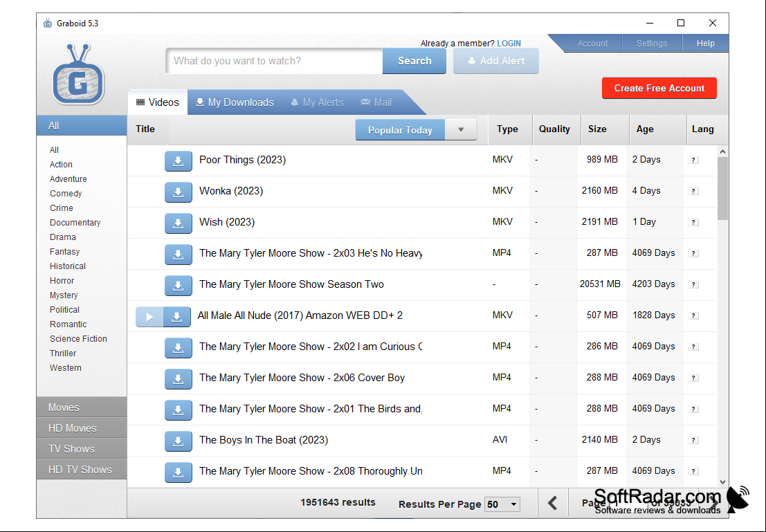The width and height of the screenshot is (766, 532).
Task: Download Wish (2023)
Action: (x=178, y=223)
